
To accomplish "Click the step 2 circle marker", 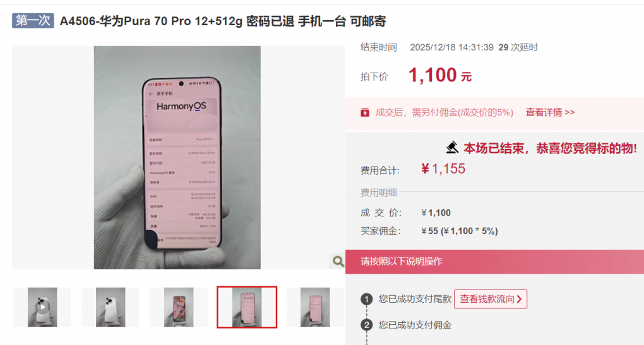I will tap(366, 325).
